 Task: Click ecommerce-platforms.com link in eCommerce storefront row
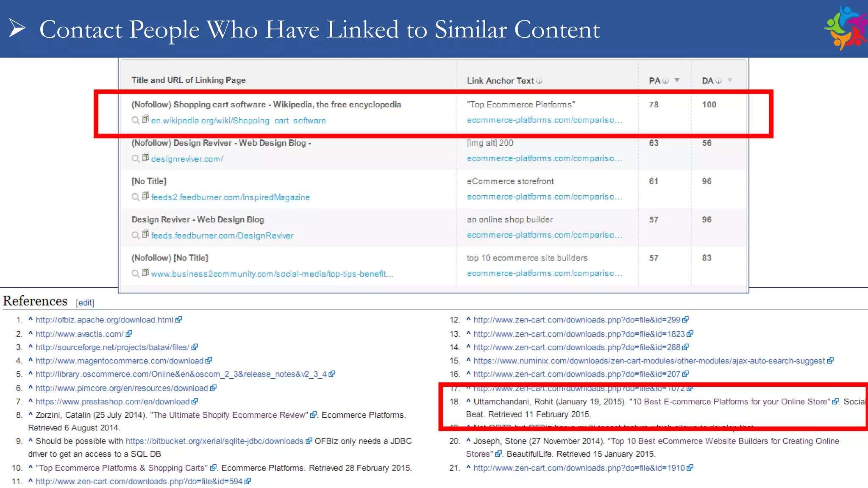[545, 197]
